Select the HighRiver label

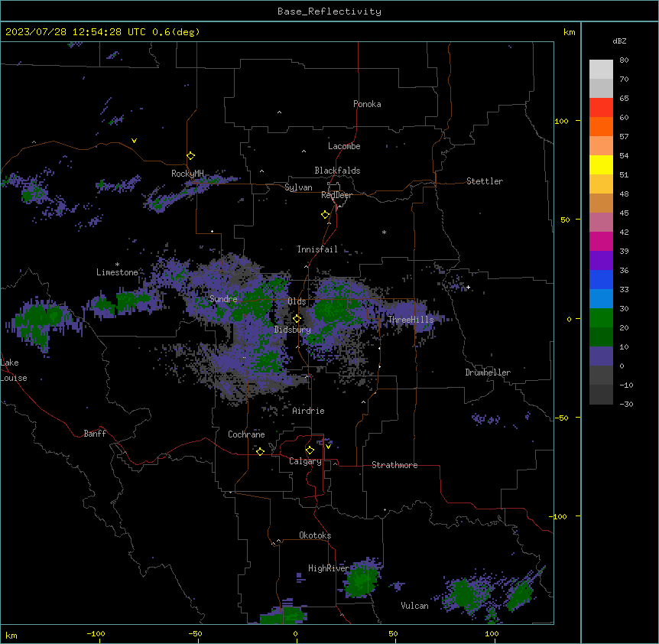pos(329,568)
